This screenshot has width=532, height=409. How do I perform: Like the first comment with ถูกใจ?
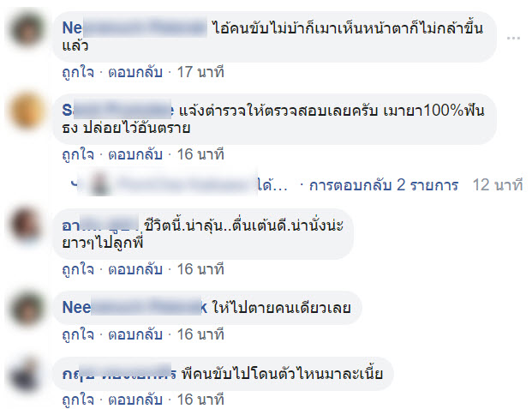[78, 72]
